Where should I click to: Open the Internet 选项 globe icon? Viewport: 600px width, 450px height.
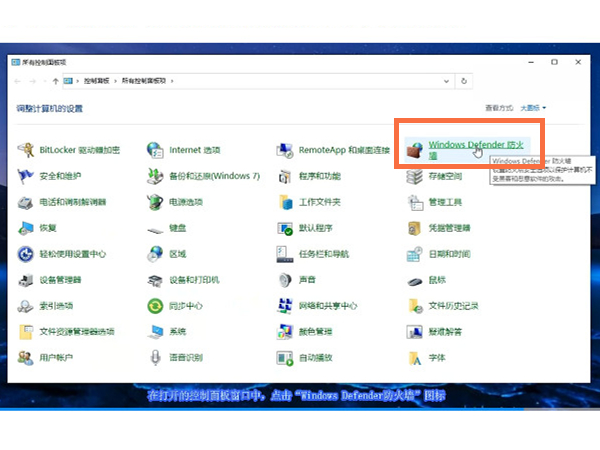(x=155, y=150)
